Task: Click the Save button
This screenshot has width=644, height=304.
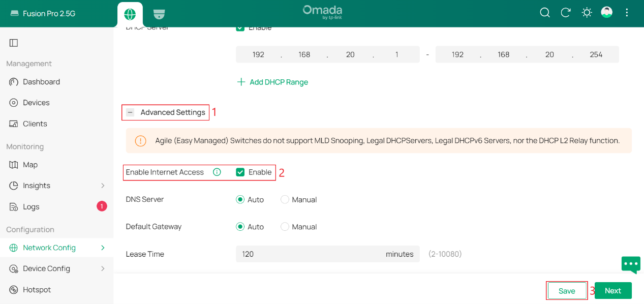Action: coord(567,291)
